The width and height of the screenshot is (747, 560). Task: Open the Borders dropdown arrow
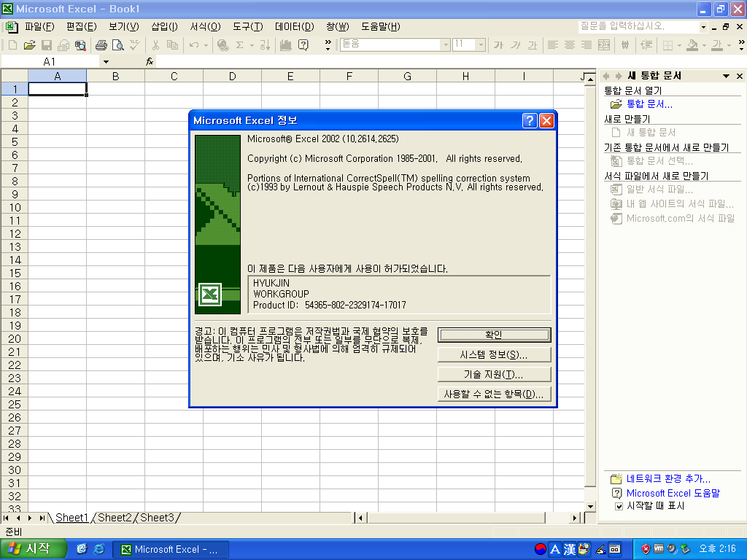(679, 46)
